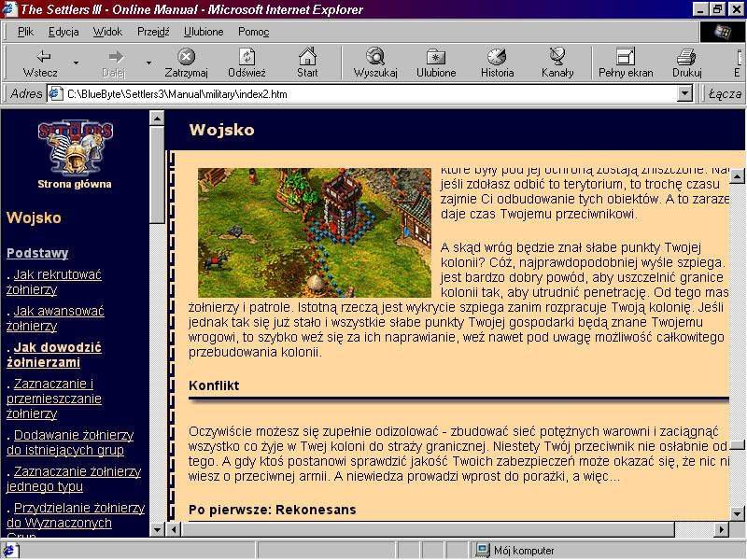The image size is (747, 560).
Task: Open the Plik menu
Action: (25, 32)
